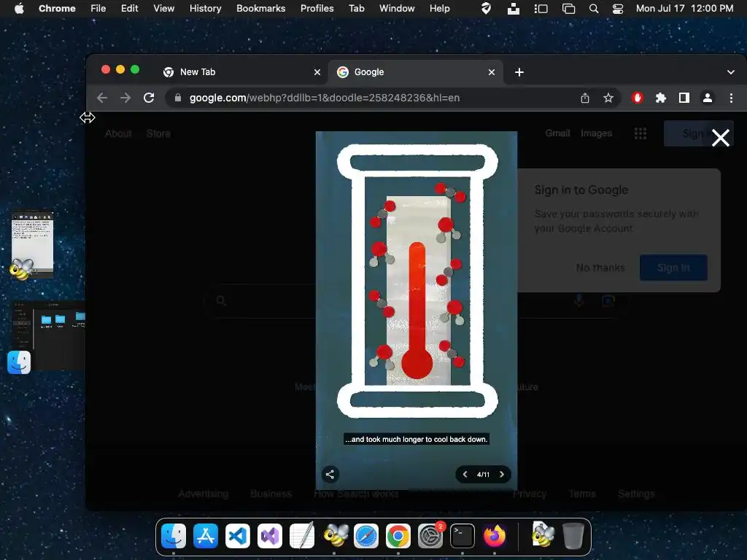The height and width of the screenshot is (560, 747).
Task: Open the File menu
Action: point(98,8)
